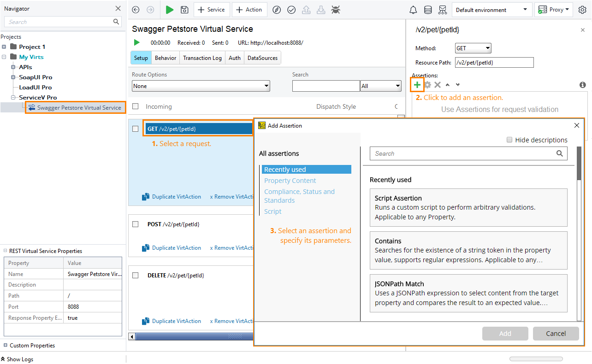Click the compass icon in the toolbar
This screenshot has height=364, width=592.
point(277,10)
